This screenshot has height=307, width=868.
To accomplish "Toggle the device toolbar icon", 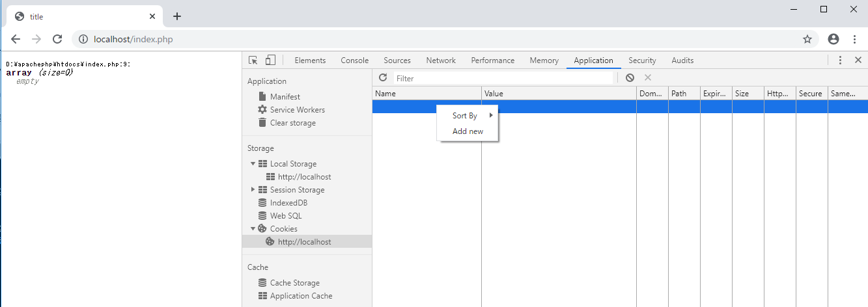I will (270, 60).
